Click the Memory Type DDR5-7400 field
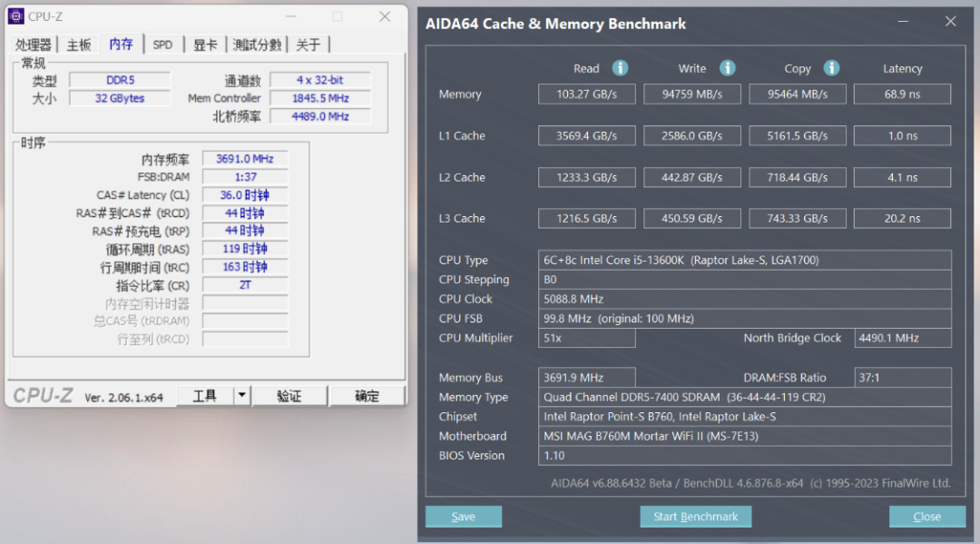This screenshot has height=544, width=980. 744,397
